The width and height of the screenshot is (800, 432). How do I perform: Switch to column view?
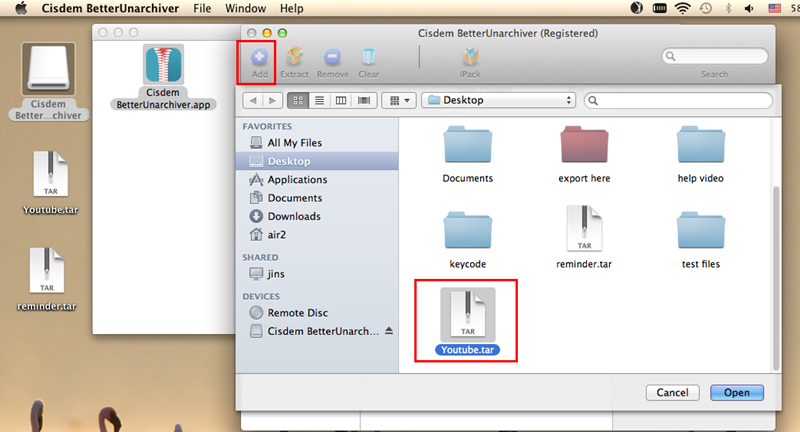tap(341, 100)
